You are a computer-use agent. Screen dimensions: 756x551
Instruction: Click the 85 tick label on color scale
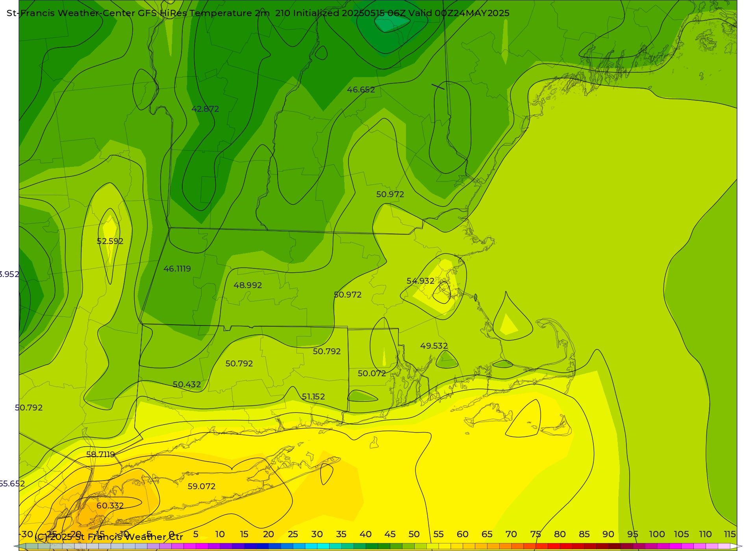click(584, 534)
